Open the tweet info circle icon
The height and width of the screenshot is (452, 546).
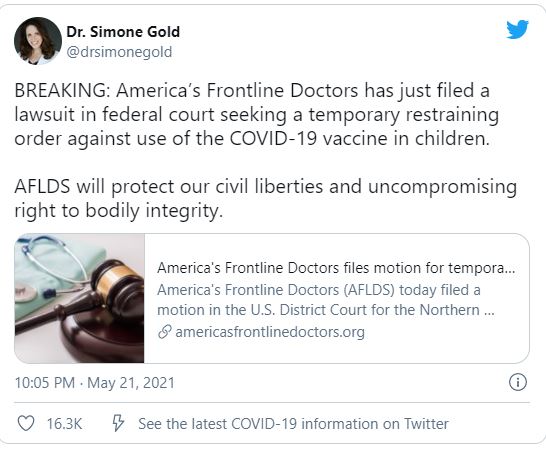click(518, 382)
